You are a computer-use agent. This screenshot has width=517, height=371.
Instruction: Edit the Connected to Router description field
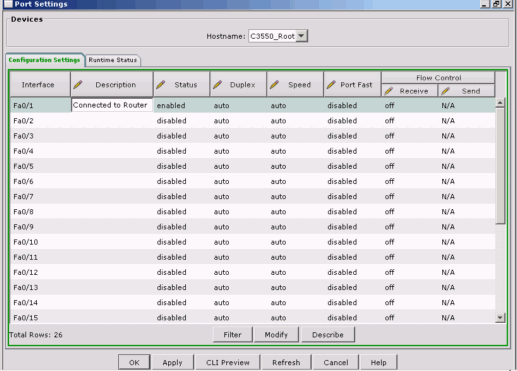112,105
